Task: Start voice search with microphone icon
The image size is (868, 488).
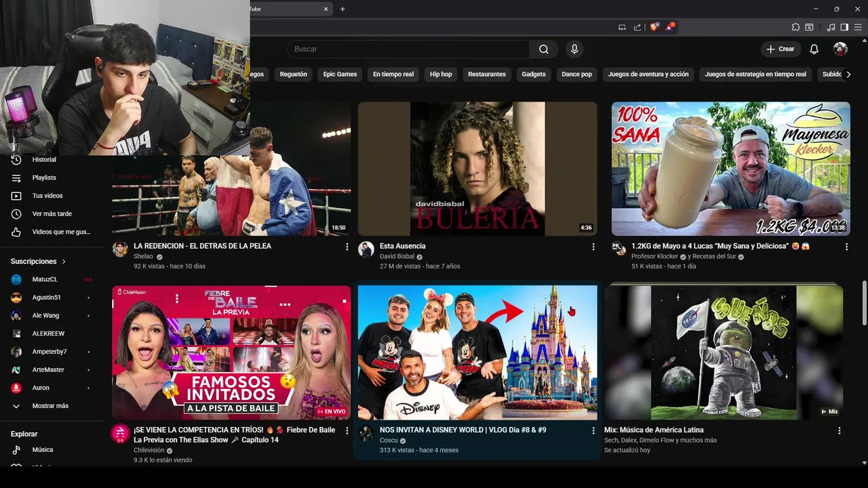Action: (x=574, y=49)
